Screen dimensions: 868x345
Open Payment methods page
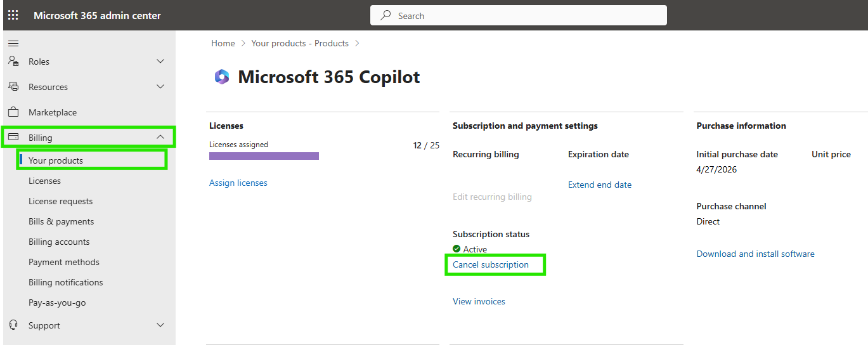[x=64, y=262]
